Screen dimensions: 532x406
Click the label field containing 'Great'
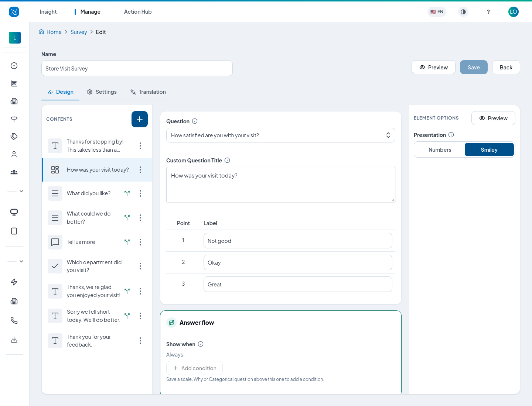coord(298,284)
